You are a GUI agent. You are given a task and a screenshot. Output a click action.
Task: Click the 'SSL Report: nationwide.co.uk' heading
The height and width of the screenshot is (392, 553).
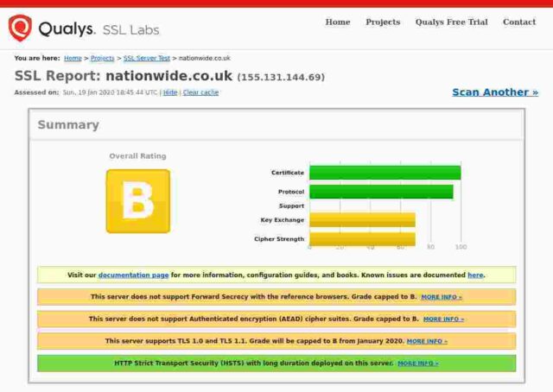[x=124, y=76]
